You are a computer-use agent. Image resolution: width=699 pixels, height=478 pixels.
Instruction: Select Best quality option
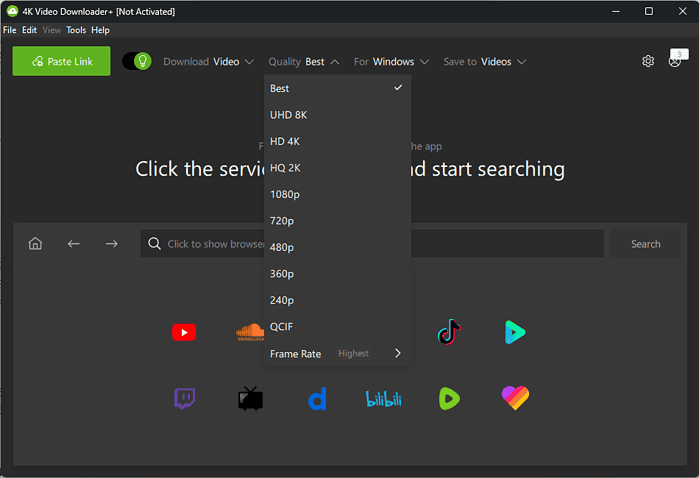click(x=337, y=88)
